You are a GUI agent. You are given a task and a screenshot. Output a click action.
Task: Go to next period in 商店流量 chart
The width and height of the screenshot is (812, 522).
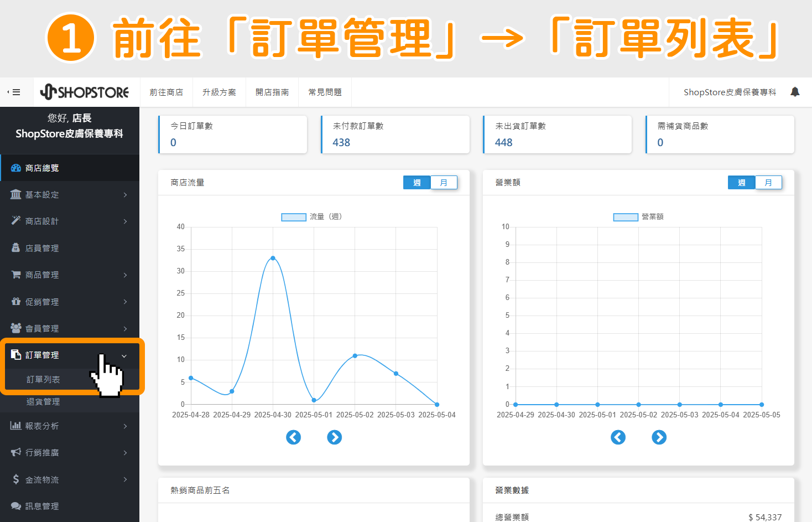[x=335, y=437]
